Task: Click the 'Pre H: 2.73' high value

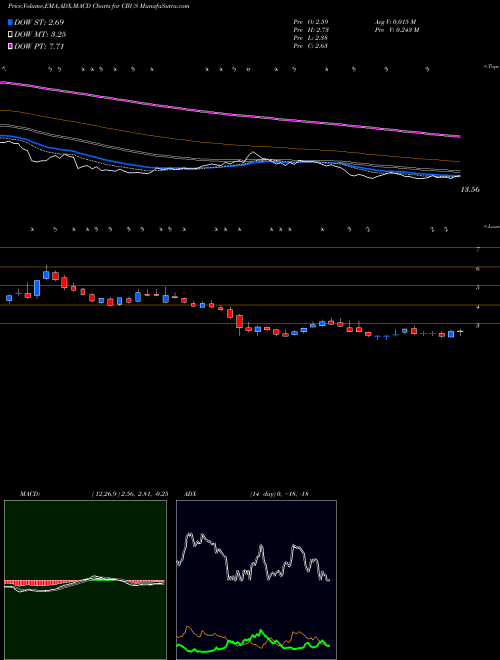Action: pyautogui.click(x=311, y=30)
